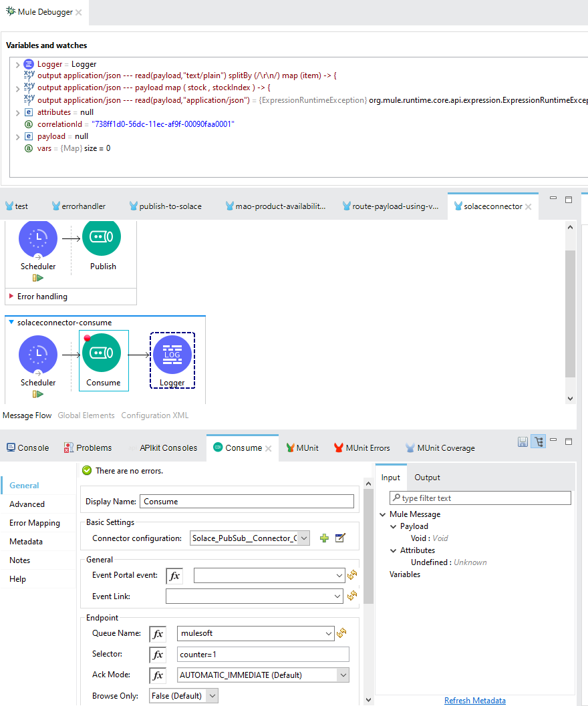This screenshot has width=588, height=706.
Task: Open the Error Mapping section
Action: click(x=35, y=523)
